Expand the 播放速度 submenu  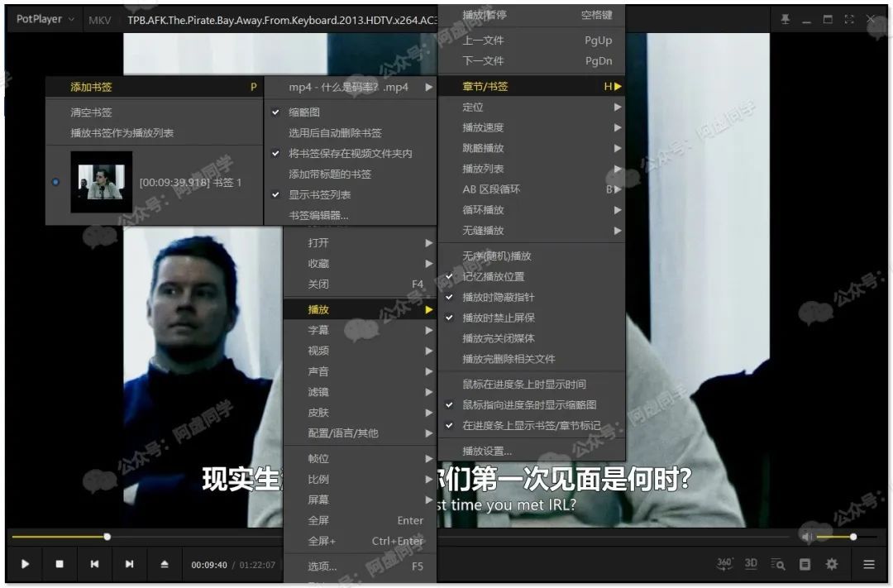[x=532, y=127]
